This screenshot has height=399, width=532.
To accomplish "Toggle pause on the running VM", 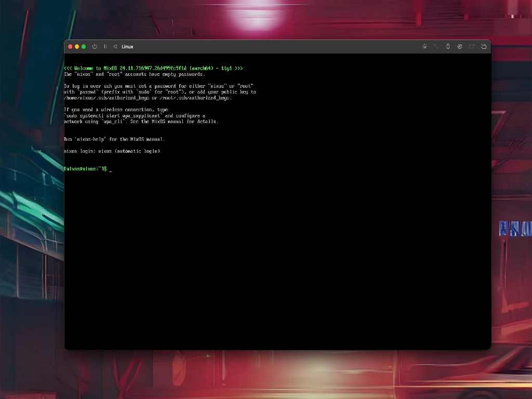I will pos(105,46).
